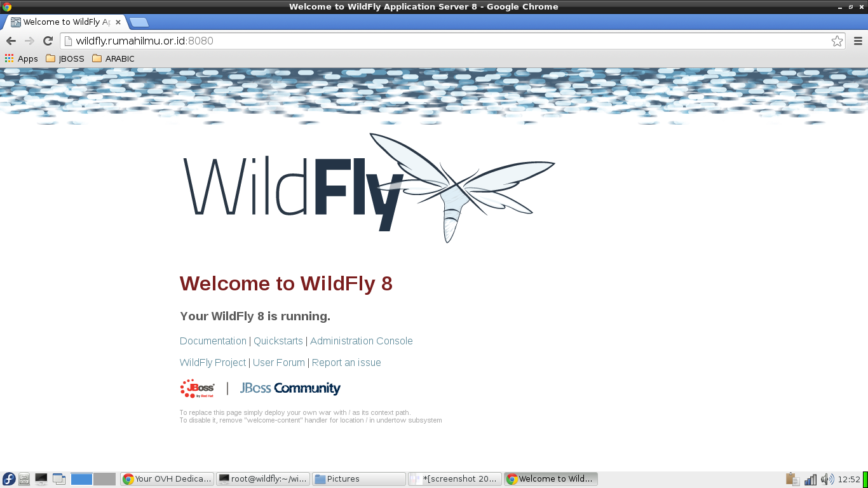Click the browser back arrow button
This screenshot has height=488, width=868.
tap(11, 41)
